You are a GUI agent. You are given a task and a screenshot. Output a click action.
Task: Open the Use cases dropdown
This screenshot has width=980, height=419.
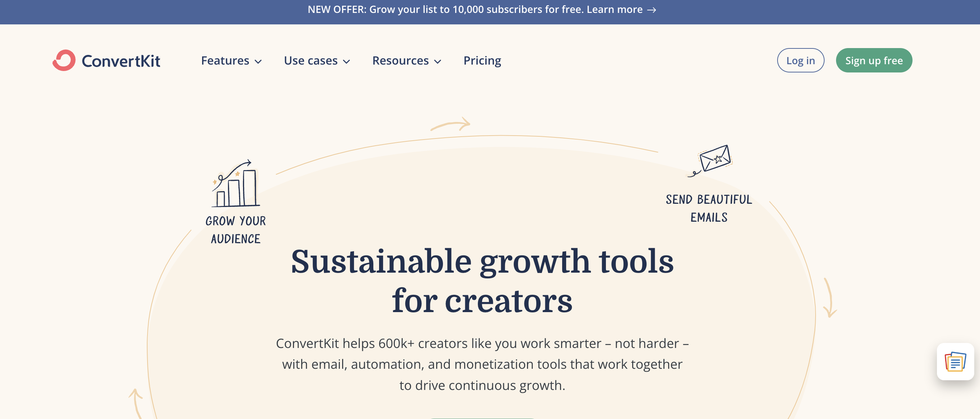point(346,61)
